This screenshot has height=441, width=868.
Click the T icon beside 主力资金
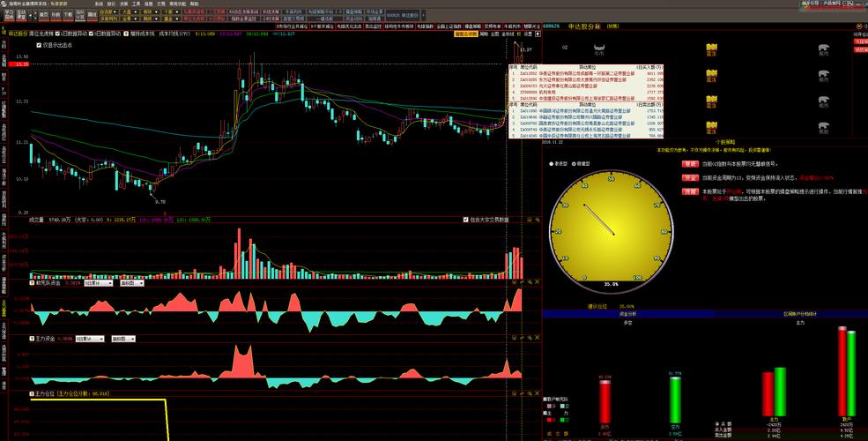(32, 339)
